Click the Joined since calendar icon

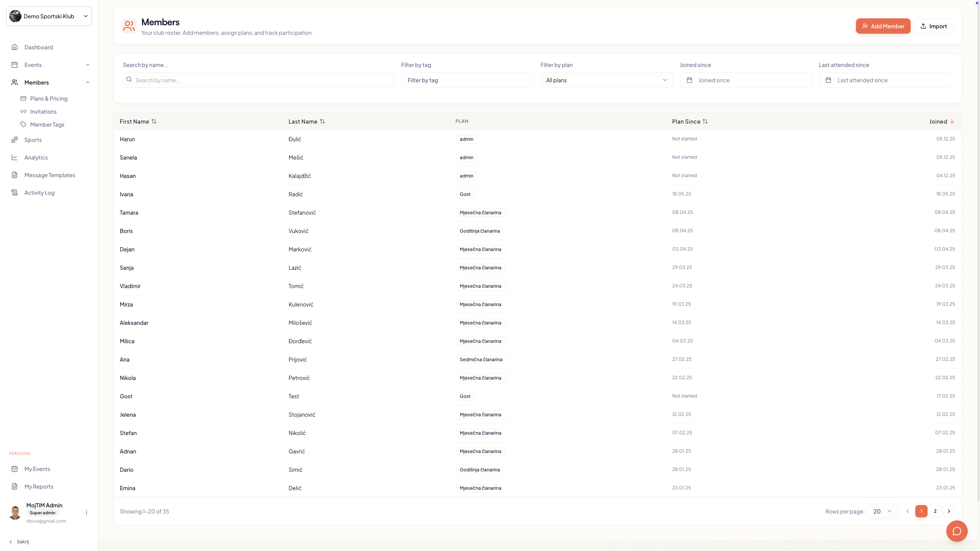point(689,80)
